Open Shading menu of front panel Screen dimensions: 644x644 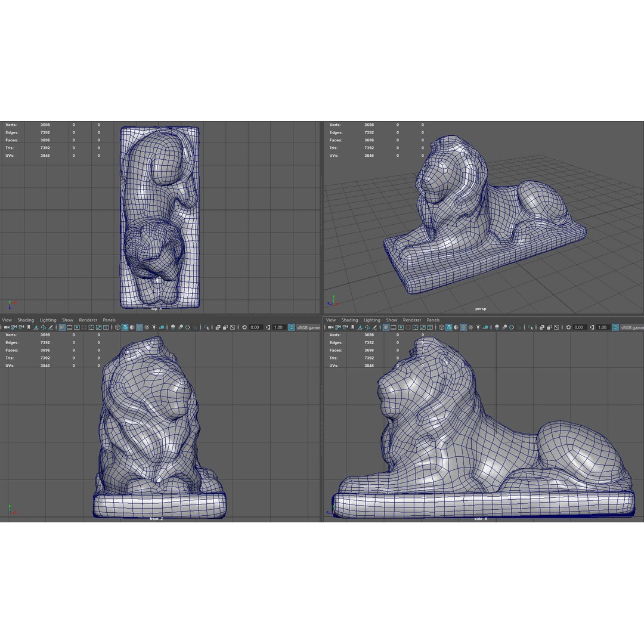pyautogui.click(x=26, y=320)
